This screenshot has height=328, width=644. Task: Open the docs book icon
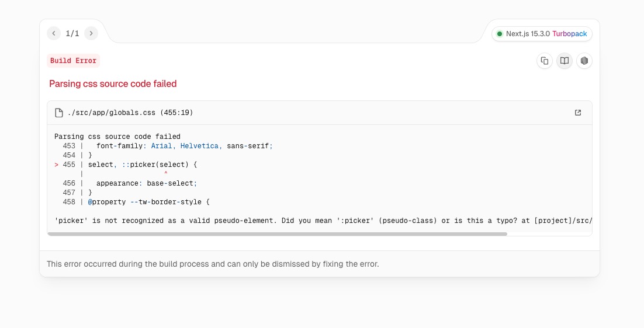[565, 61]
